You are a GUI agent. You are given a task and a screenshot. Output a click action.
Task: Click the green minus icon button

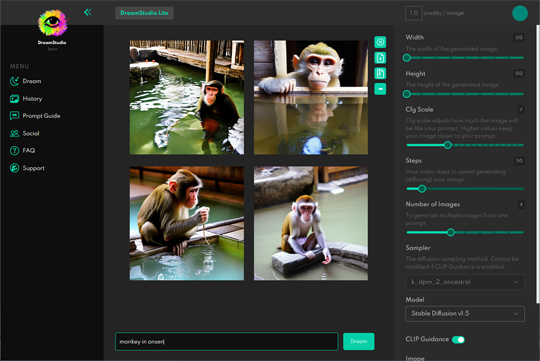click(x=380, y=89)
